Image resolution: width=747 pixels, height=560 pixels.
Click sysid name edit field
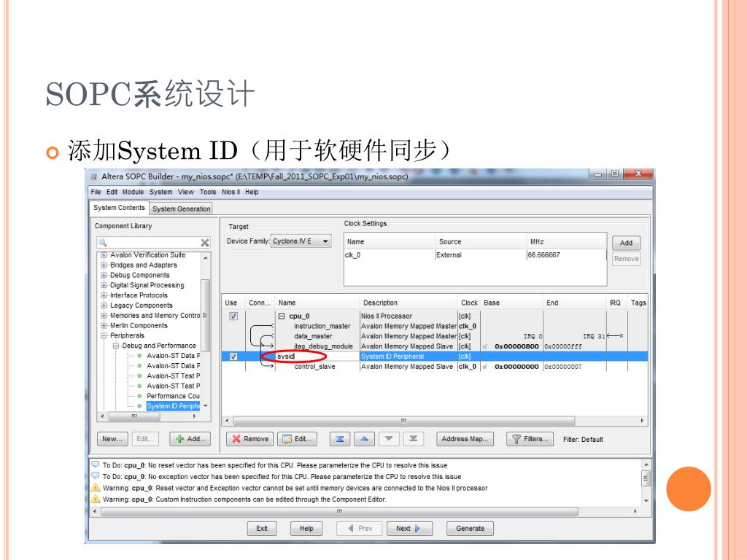tap(317, 356)
